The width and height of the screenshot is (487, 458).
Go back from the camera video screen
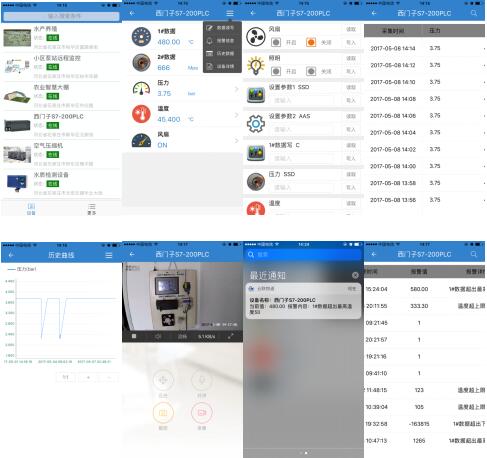tap(132, 254)
